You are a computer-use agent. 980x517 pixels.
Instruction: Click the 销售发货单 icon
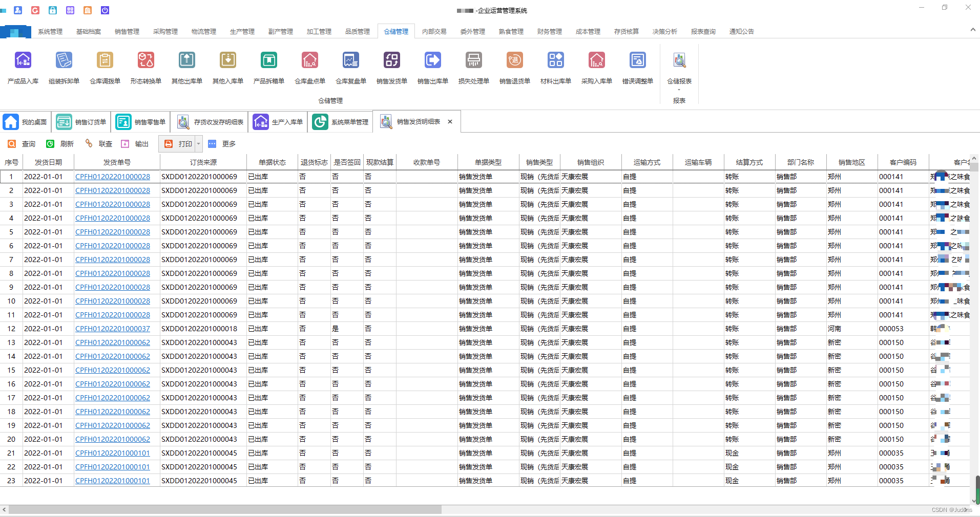(391, 67)
